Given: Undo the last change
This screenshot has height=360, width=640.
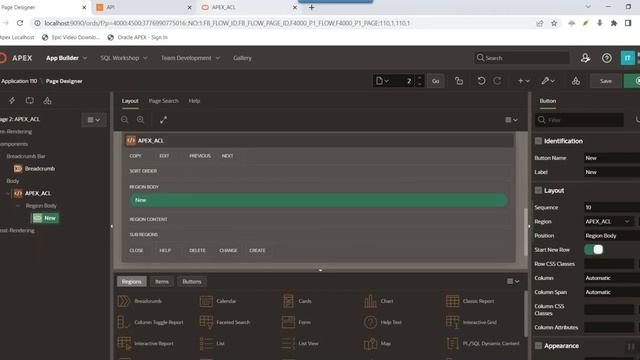Looking at the screenshot, I should 481,81.
